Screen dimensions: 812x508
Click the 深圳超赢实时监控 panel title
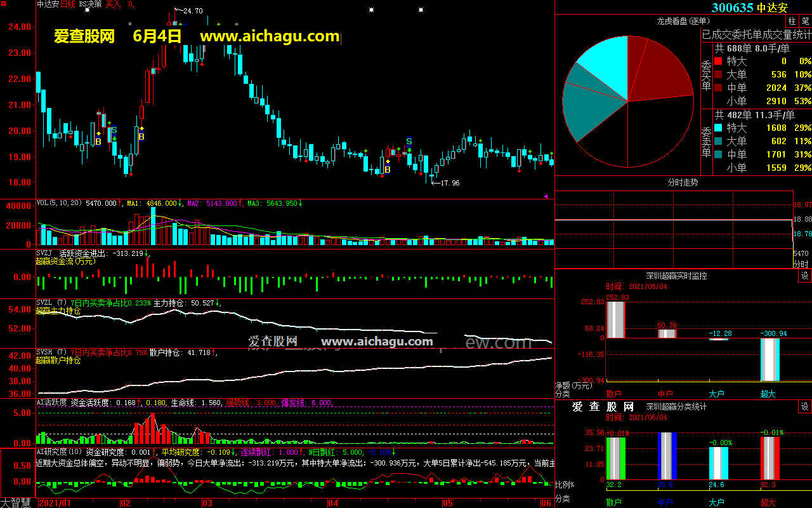[x=676, y=276]
